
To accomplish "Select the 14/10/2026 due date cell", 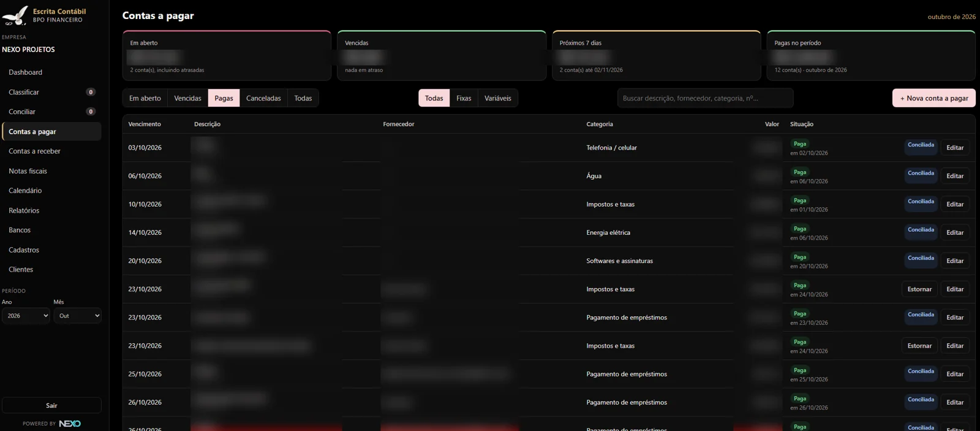I will (x=145, y=232).
